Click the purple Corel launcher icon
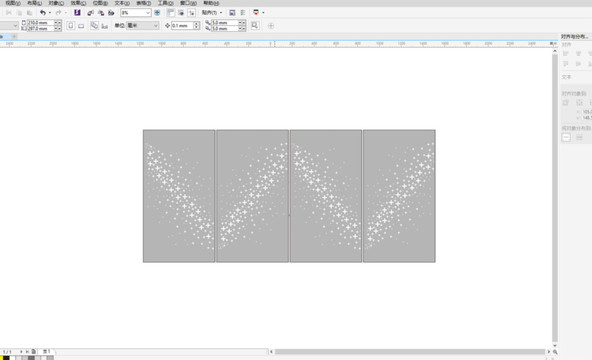Viewport: 592px width, 360px height. (77, 12)
